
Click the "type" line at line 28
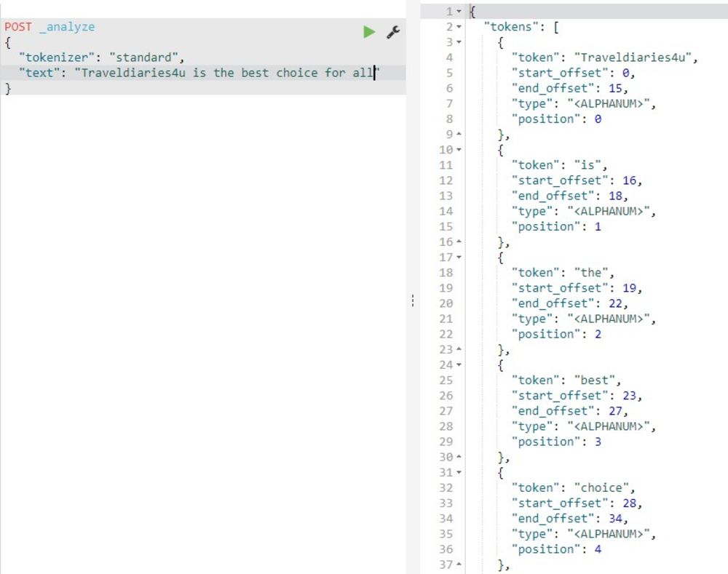click(x=584, y=426)
